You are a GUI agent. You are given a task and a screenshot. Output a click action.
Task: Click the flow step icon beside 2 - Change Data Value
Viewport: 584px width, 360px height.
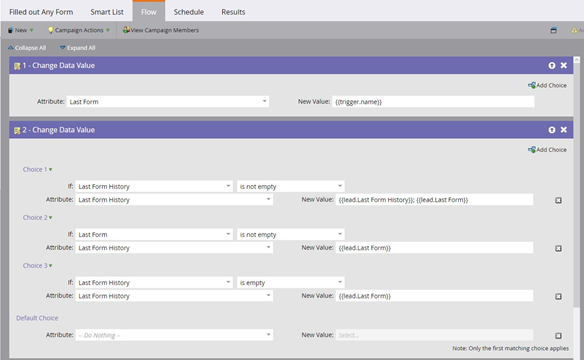[x=17, y=131]
